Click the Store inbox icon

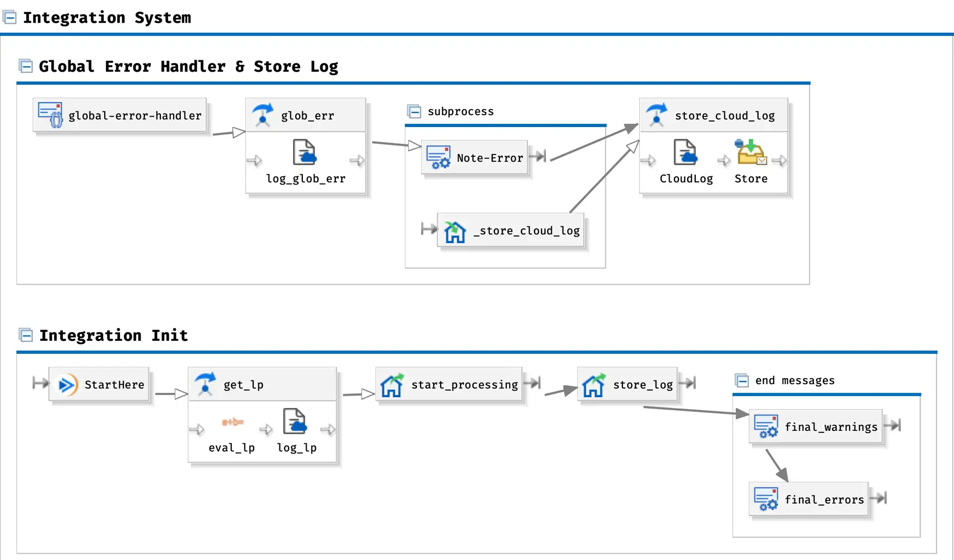pyautogui.click(x=751, y=152)
